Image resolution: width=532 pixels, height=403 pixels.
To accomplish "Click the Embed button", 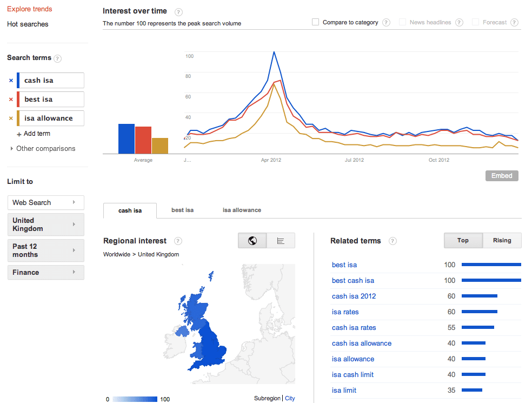I will tap(502, 176).
